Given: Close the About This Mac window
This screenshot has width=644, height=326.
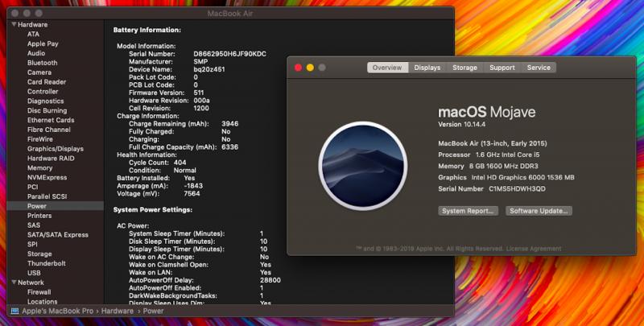Looking at the screenshot, I should click(x=298, y=68).
